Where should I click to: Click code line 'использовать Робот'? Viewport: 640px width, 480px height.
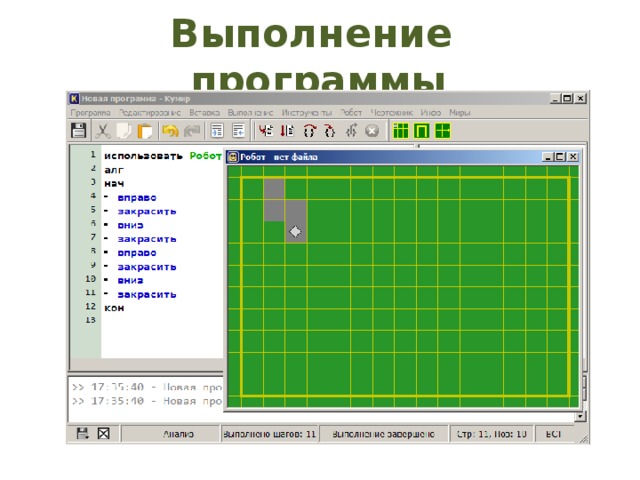tap(163, 156)
